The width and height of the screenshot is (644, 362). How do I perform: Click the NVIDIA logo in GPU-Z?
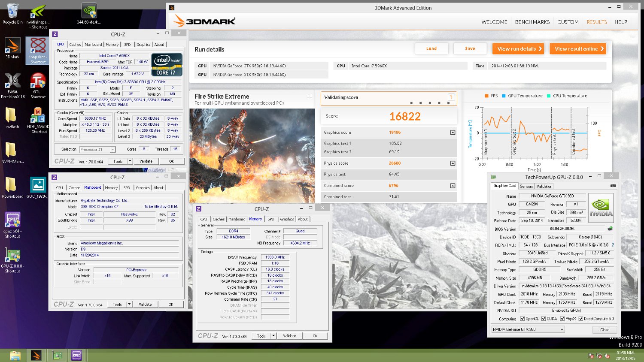[x=601, y=208]
